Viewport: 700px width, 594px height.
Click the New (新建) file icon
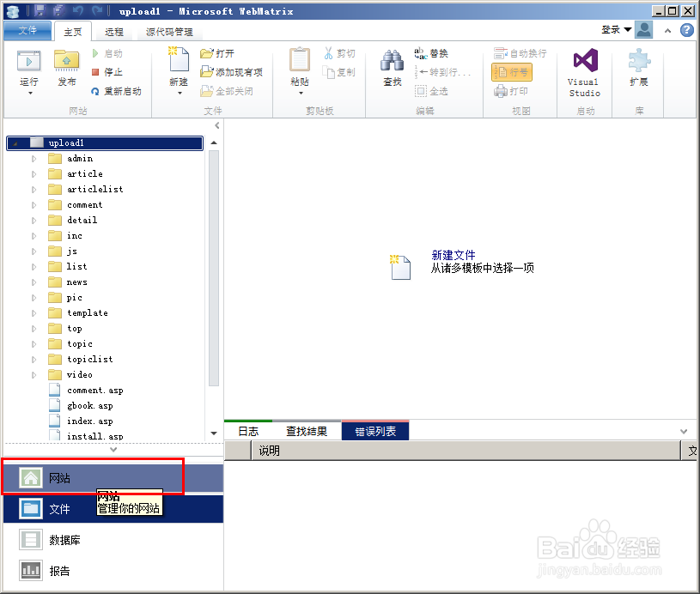click(x=179, y=59)
